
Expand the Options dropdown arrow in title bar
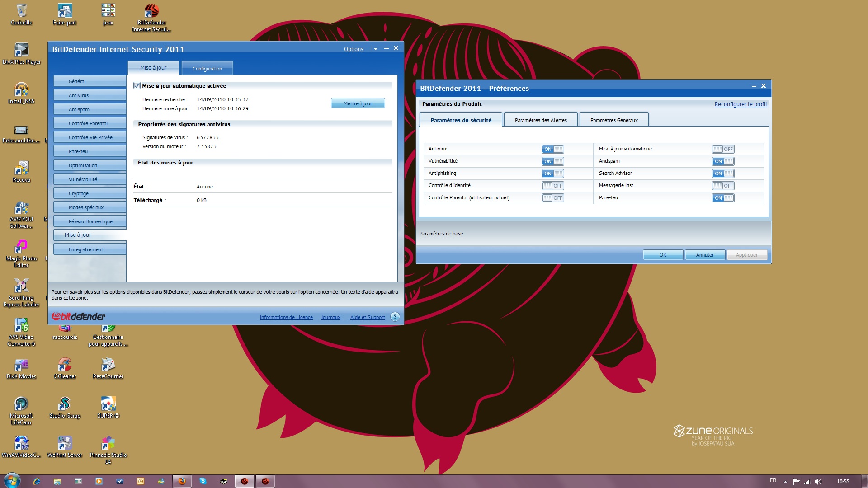pos(376,49)
